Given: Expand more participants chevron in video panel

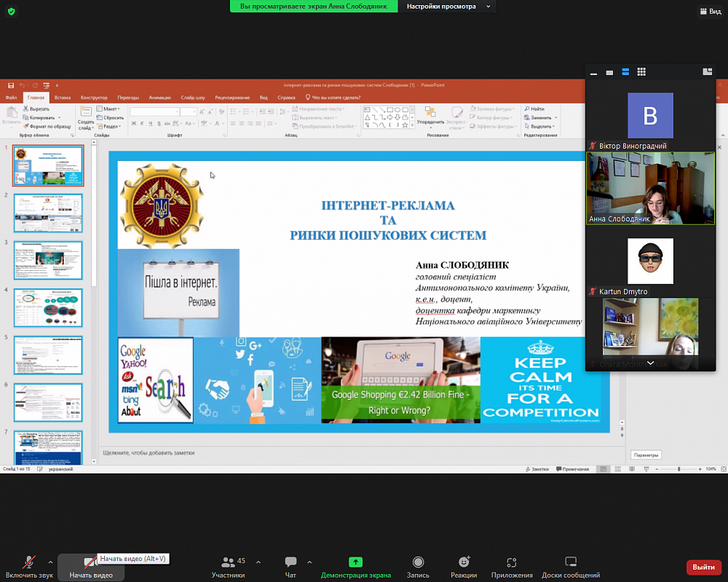Looking at the screenshot, I should click(x=650, y=363).
